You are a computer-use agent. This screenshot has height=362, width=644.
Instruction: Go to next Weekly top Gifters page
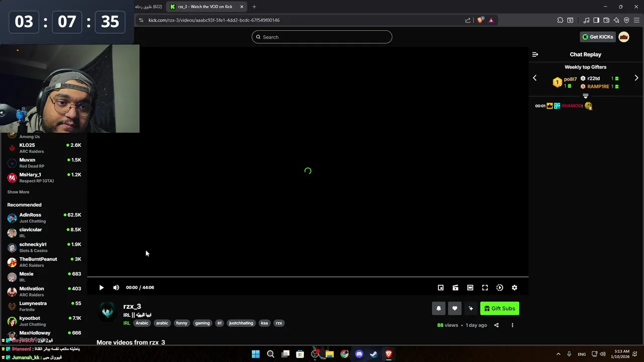pos(636,78)
